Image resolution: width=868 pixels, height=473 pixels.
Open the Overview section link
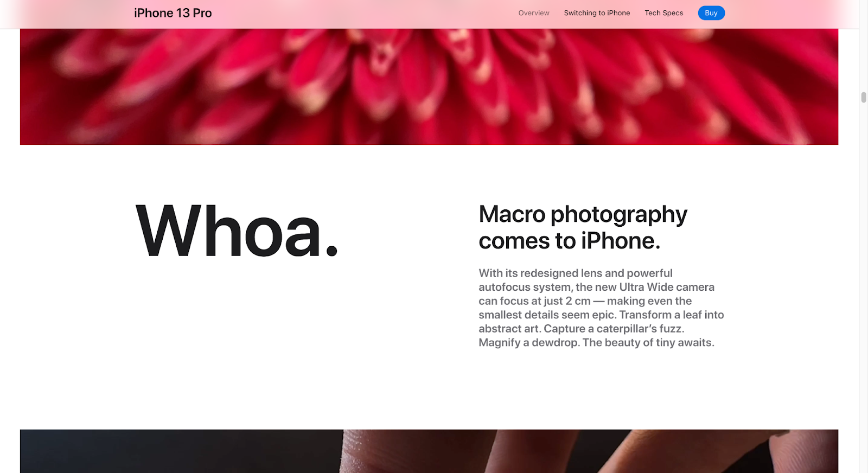[x=533, y=13]
